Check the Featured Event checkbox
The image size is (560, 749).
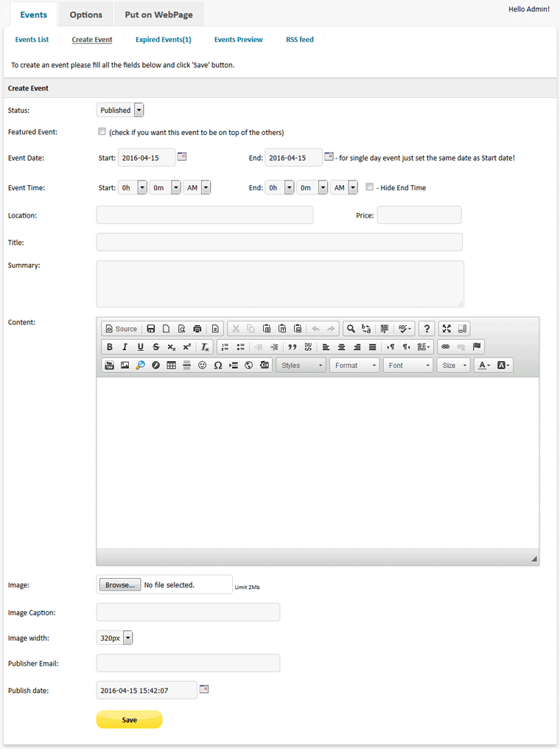(102, 132)
